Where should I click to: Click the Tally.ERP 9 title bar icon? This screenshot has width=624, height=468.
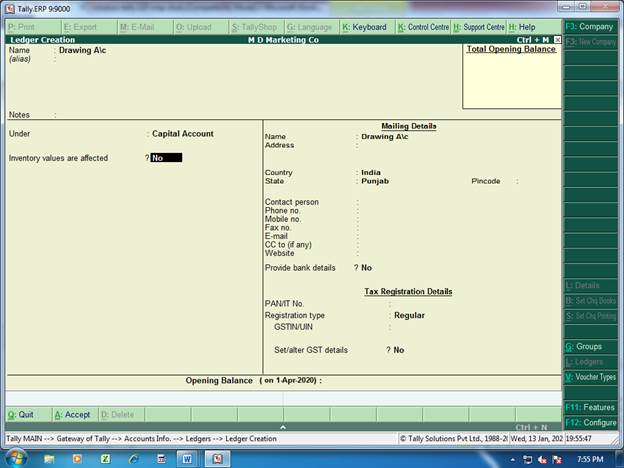[x=11, y=8]
